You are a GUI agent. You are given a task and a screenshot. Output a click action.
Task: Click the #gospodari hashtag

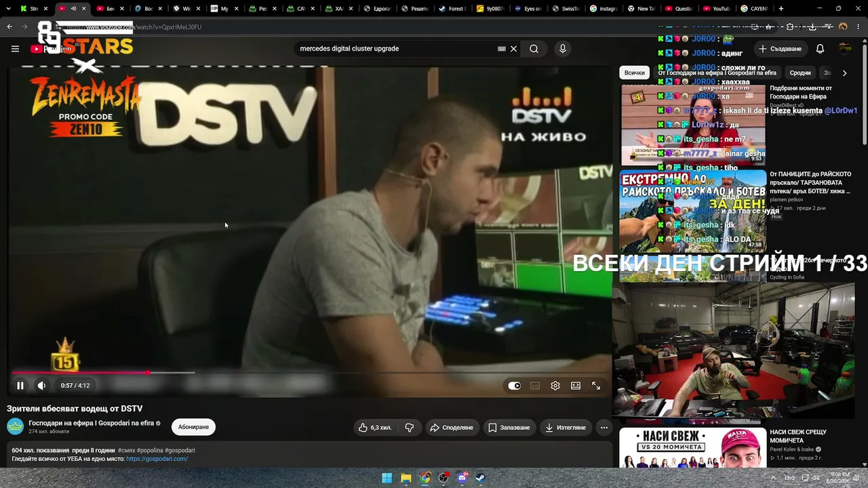point(180,451)
